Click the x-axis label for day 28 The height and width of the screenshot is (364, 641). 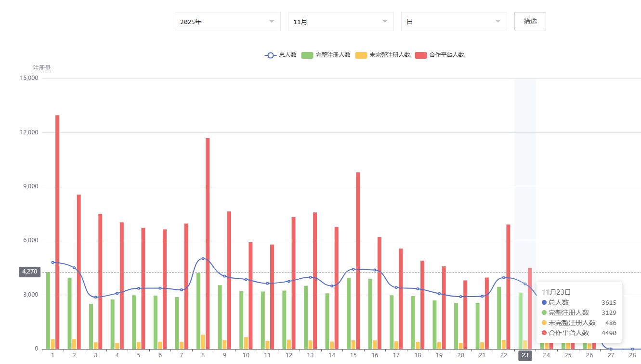click(x=632, y=355)
